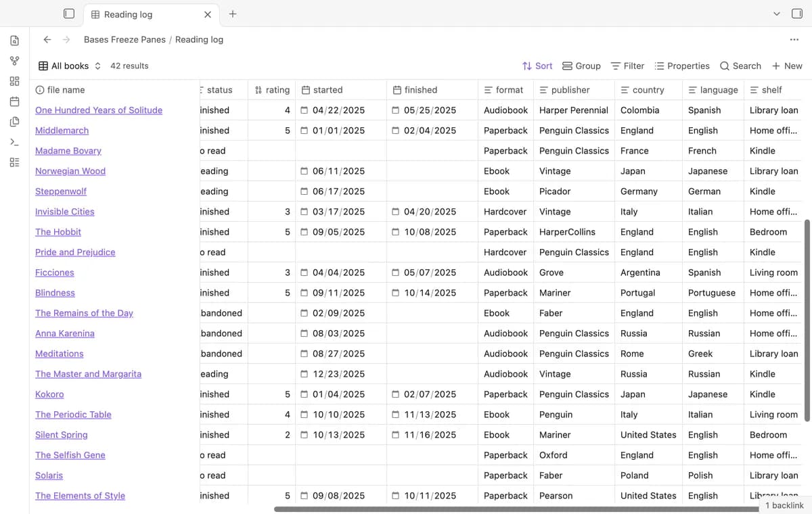Click the insert template icon in ribbon

point(14,122)
